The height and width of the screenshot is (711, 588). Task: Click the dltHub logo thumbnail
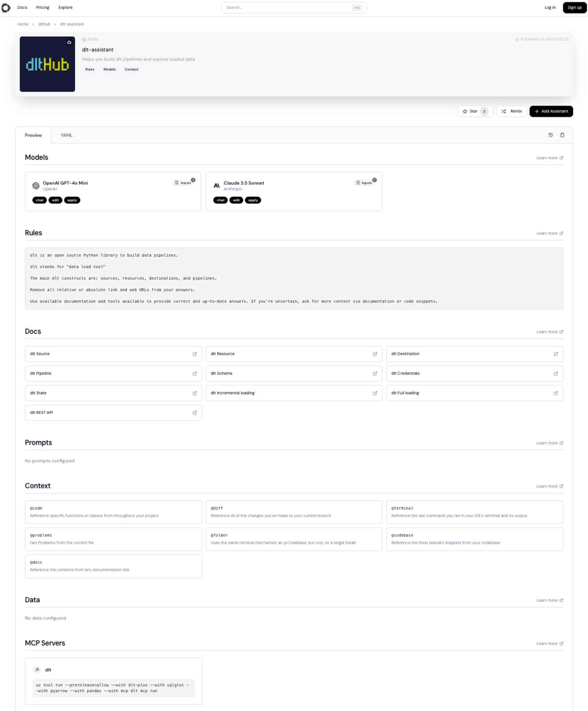coord(47,64)
